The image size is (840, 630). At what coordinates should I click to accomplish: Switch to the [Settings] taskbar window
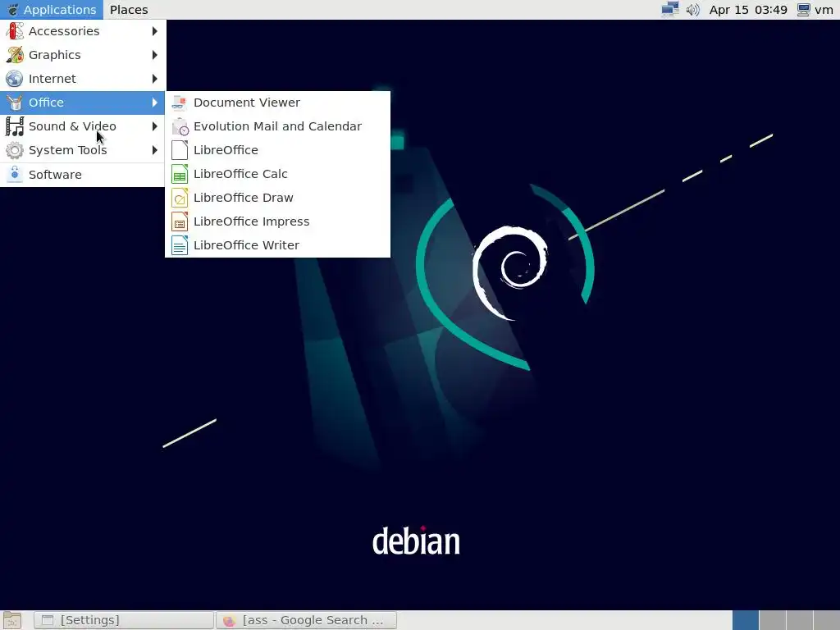[124, 620]
